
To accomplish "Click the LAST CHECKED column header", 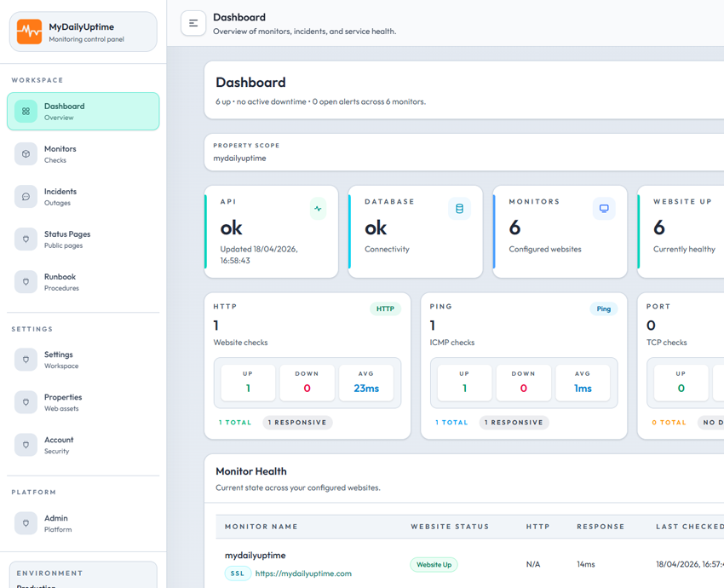I will click(x=690, y=527).
